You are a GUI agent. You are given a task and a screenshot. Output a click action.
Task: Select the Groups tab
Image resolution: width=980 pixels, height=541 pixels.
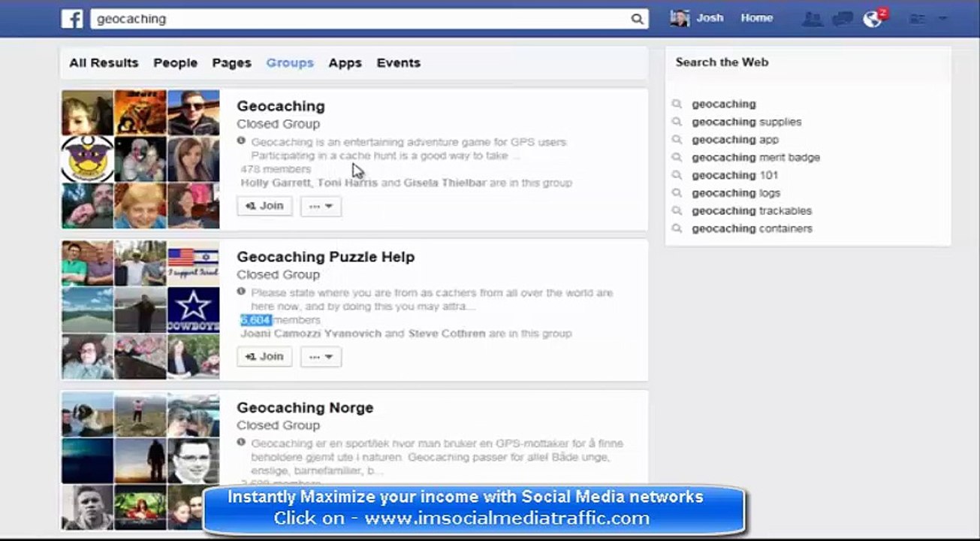290,63
